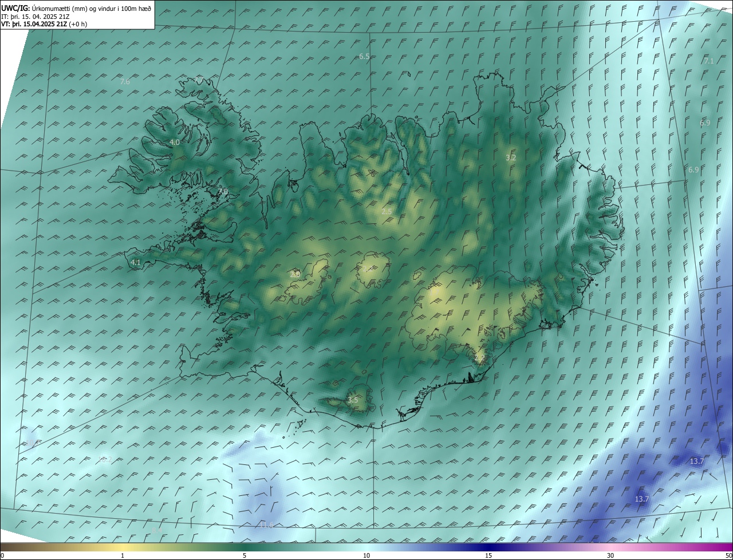The height and width of the screenshot is (560, 733).
Task: Click the 7.0 value label near Breiðafjörður
Action: (x=223, y=191)
